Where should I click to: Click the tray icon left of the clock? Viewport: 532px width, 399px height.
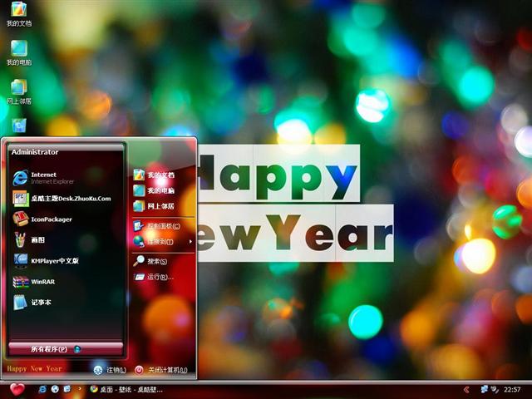495,390
